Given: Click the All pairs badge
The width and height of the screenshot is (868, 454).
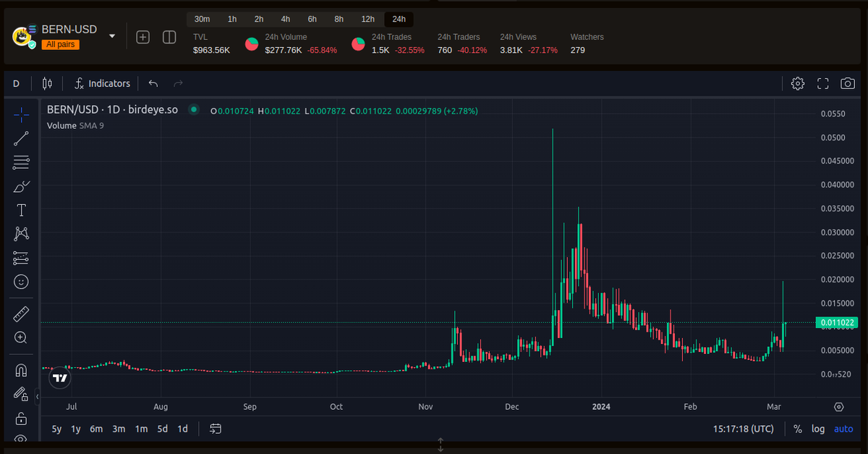Looking at the screenshot, I should point(60,44).
